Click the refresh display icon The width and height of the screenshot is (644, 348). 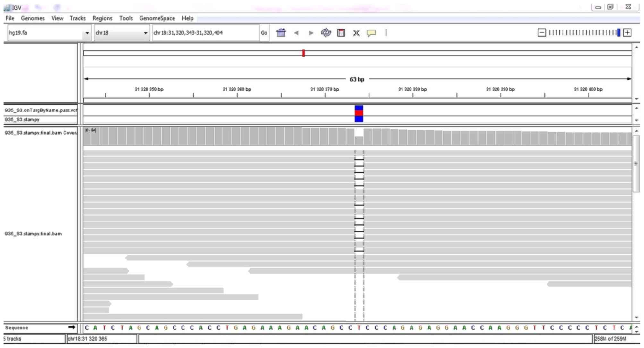(x=326, y=33)
